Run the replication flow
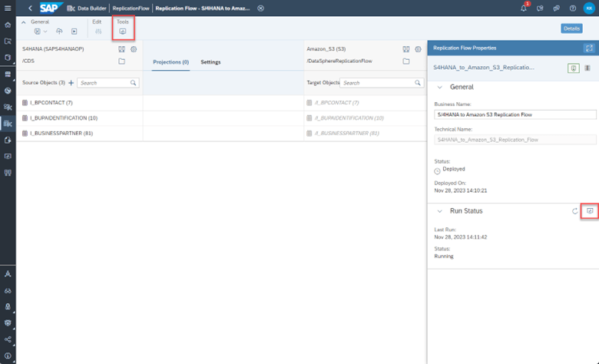The width and height of the screenshot is (599, 364). [x=74, y=31]
